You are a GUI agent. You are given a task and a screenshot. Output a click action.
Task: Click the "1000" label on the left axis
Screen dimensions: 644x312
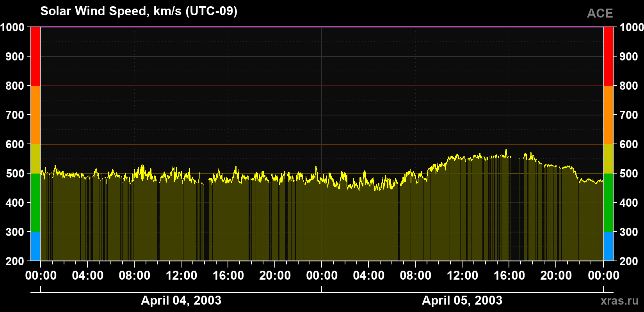click(12, 27)
